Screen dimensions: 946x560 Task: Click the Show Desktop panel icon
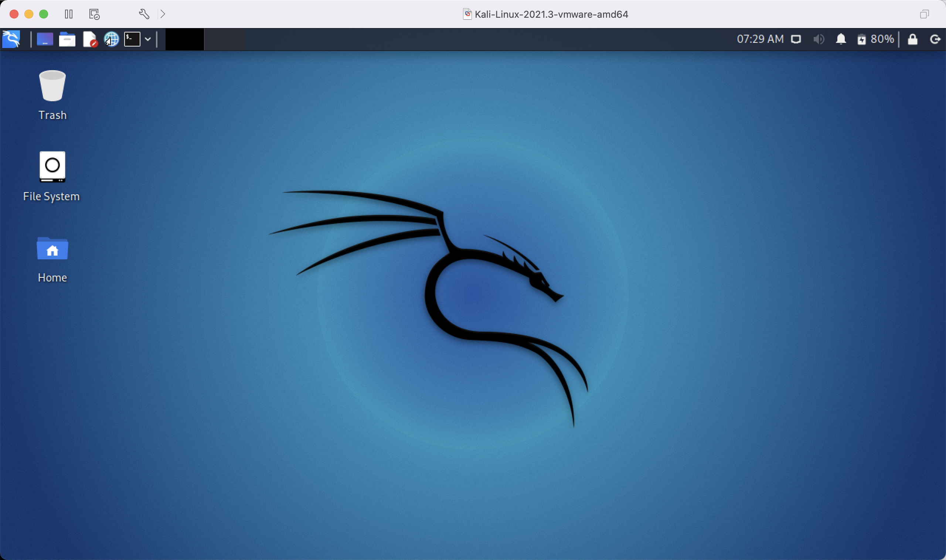click(45, 39)
